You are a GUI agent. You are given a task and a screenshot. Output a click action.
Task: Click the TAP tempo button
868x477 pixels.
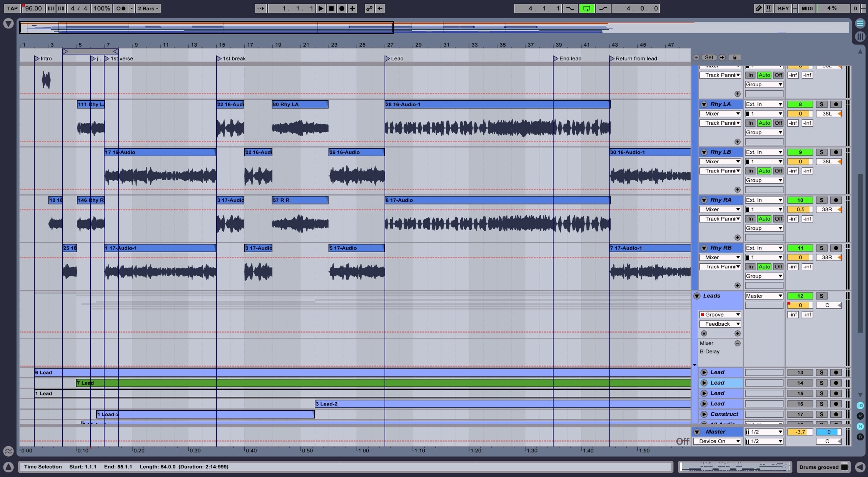12,8
